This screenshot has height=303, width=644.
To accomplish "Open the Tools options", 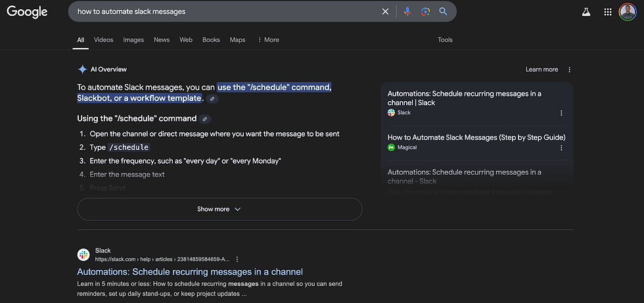I will coord(446,40).
